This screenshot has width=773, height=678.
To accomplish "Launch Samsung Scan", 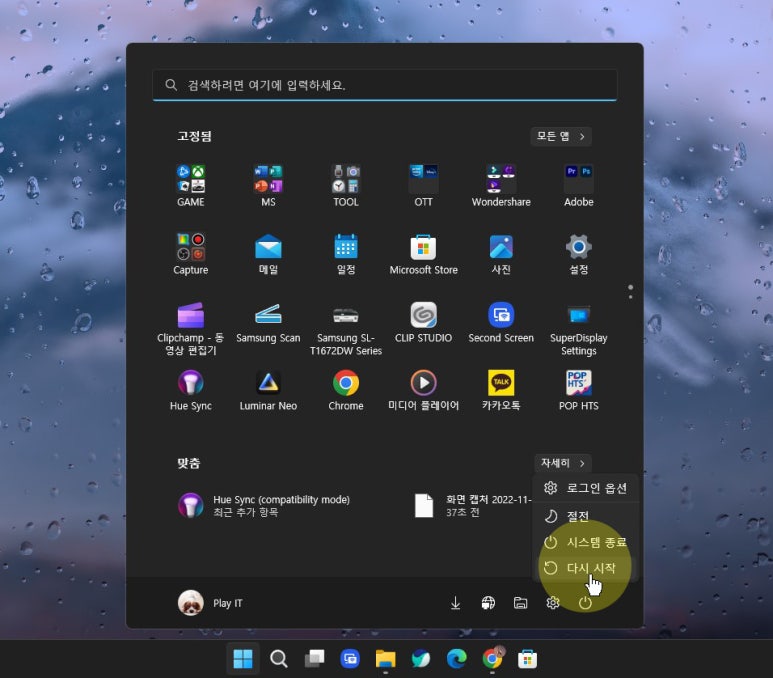I will click(x=268, y=323).
